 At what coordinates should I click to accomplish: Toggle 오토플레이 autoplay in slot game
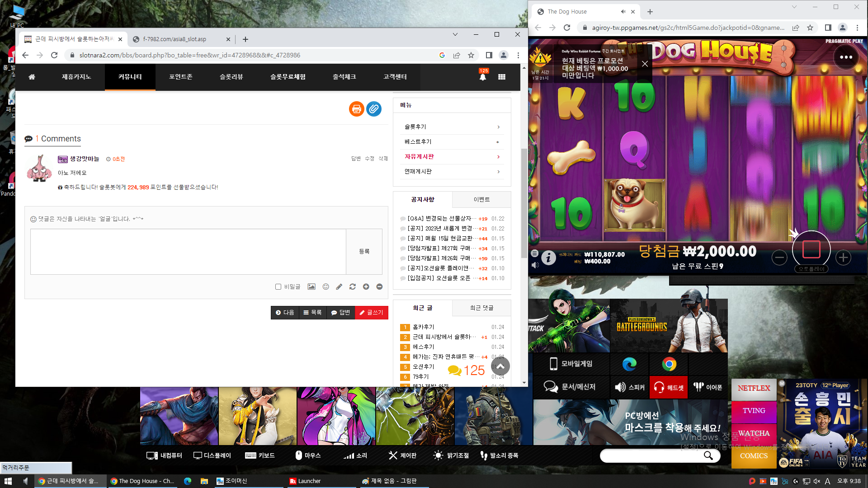tap(811, 269)
